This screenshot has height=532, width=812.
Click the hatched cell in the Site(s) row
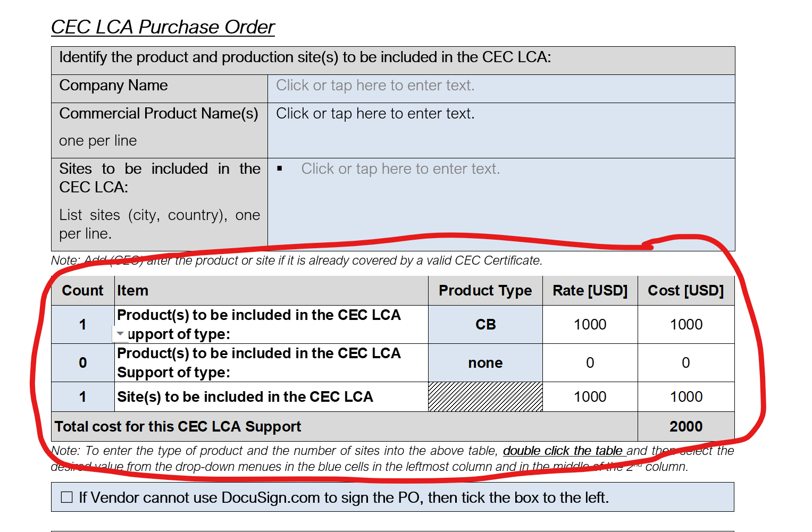[x=485, y=397]
